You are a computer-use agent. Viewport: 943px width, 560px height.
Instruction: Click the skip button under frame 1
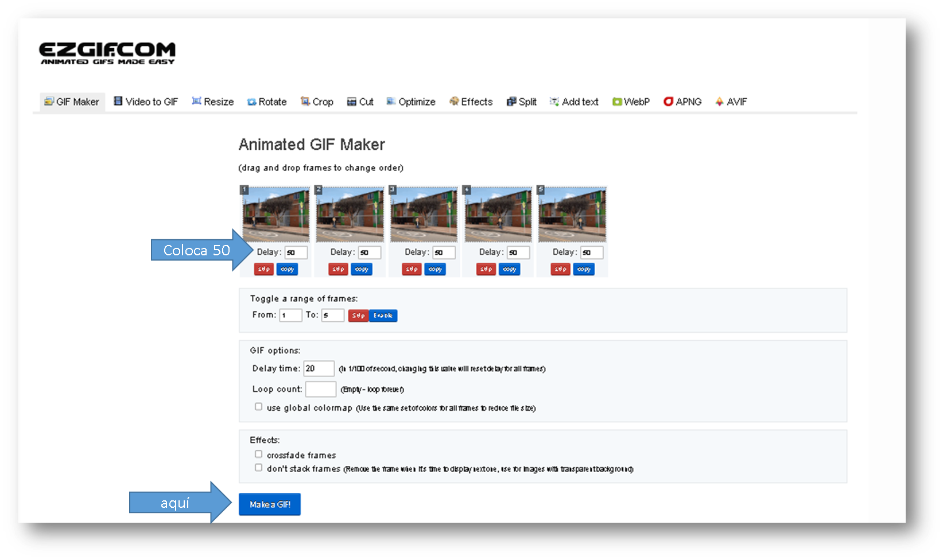point(264,269)
